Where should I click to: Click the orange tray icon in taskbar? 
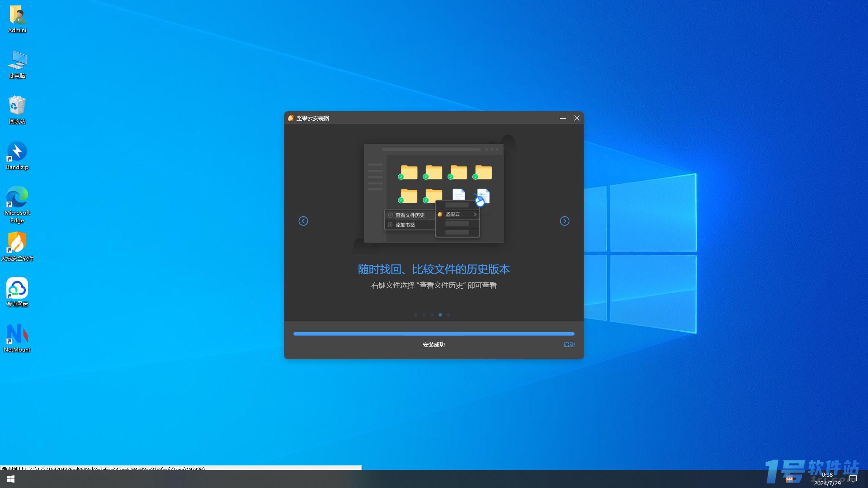click(789, 479)
